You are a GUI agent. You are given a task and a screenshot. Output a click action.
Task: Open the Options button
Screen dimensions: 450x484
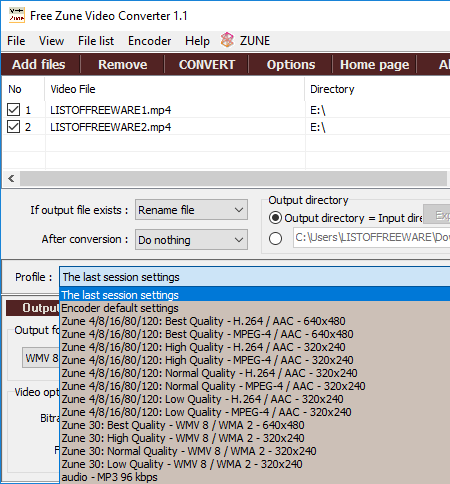click(291, 64)
